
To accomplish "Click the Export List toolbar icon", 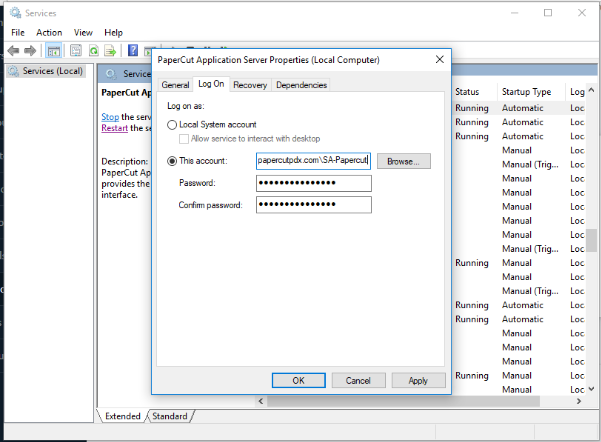I will [x=110, y=50].
